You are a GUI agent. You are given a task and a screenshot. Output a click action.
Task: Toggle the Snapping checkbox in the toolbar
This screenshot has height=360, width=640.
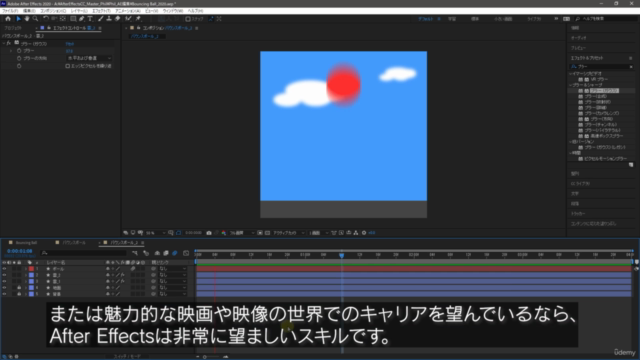[188, 19]
